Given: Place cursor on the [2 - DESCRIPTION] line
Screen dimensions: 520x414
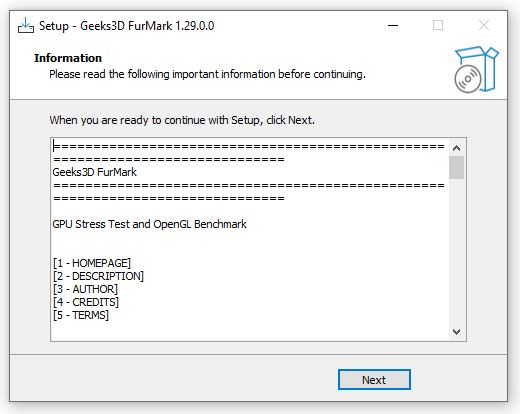Looking at the screenshot, I should click(x=98, y=276).
